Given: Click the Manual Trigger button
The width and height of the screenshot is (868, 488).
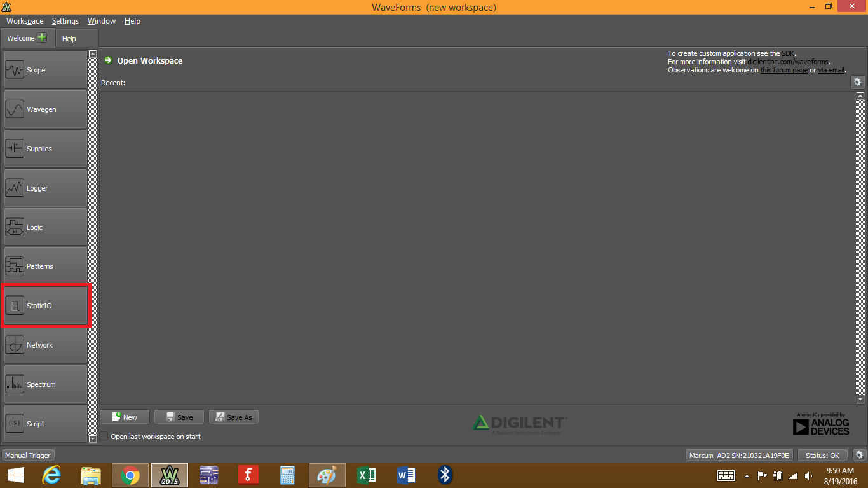Looking at the screenshot, I should tap(28, 455).
